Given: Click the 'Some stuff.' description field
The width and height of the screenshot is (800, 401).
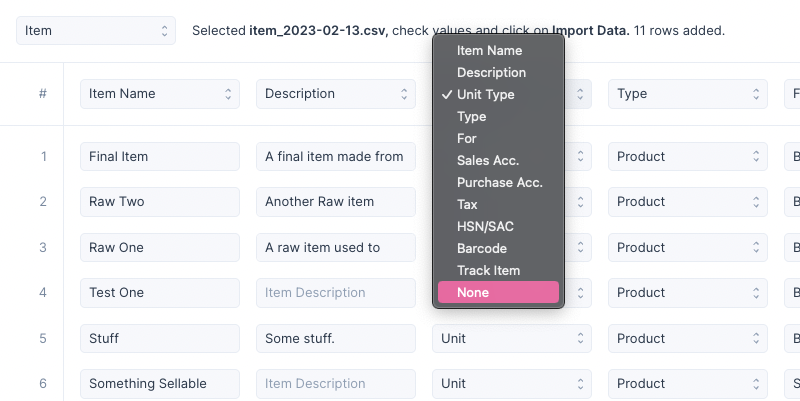Looking at the screenshot, I should point(336,338).
